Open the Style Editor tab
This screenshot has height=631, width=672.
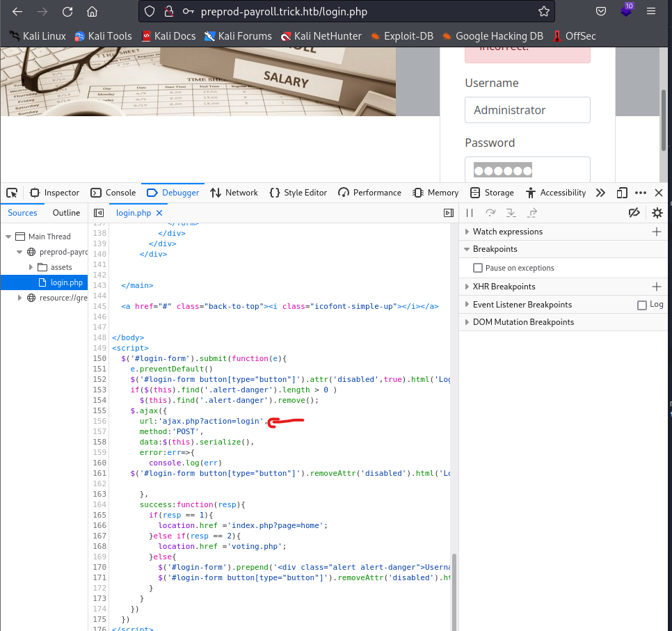point(298,193)
